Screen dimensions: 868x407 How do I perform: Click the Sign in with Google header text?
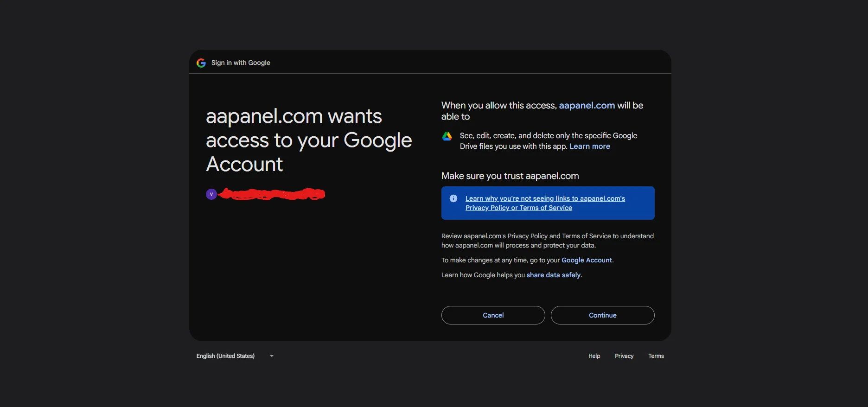pyautogui.click(x=241, y=63)
